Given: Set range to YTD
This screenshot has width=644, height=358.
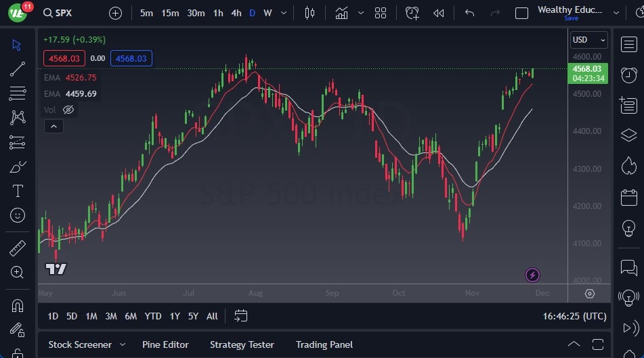Looking at the screenshot, I should pos(153,316).
